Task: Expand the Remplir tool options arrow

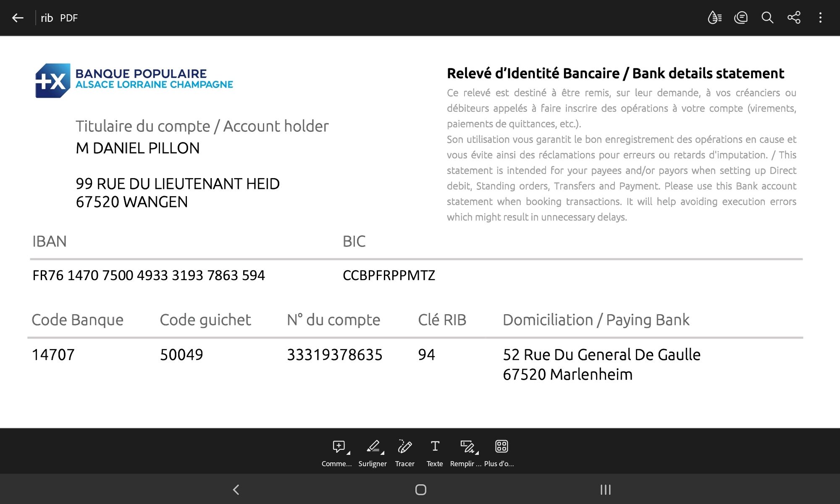Action: (x=477, y=453)
